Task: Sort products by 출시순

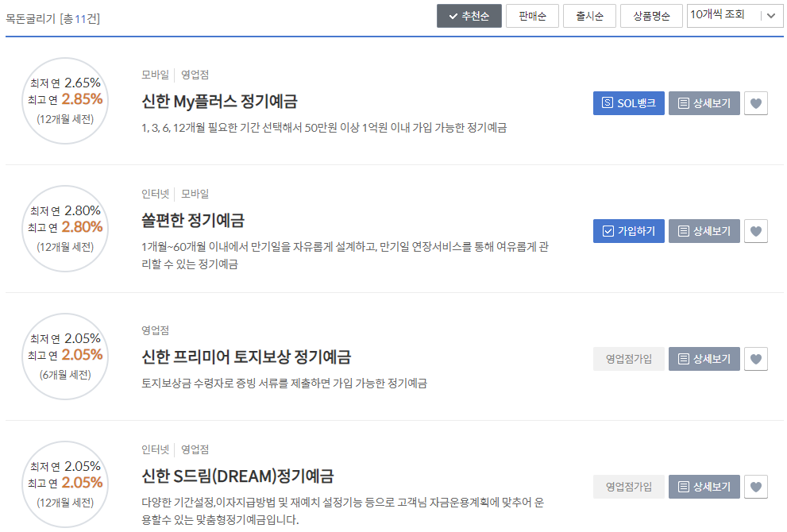Action: pyautogui.click(x=589, y=16)
